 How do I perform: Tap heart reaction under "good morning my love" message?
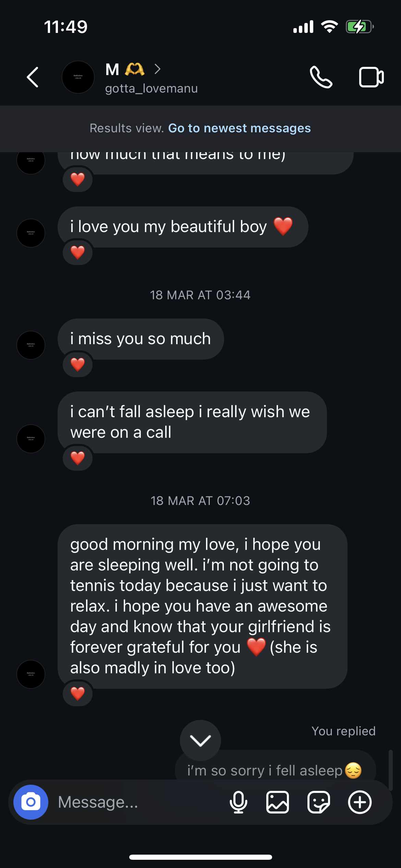[x=77, y=694]
